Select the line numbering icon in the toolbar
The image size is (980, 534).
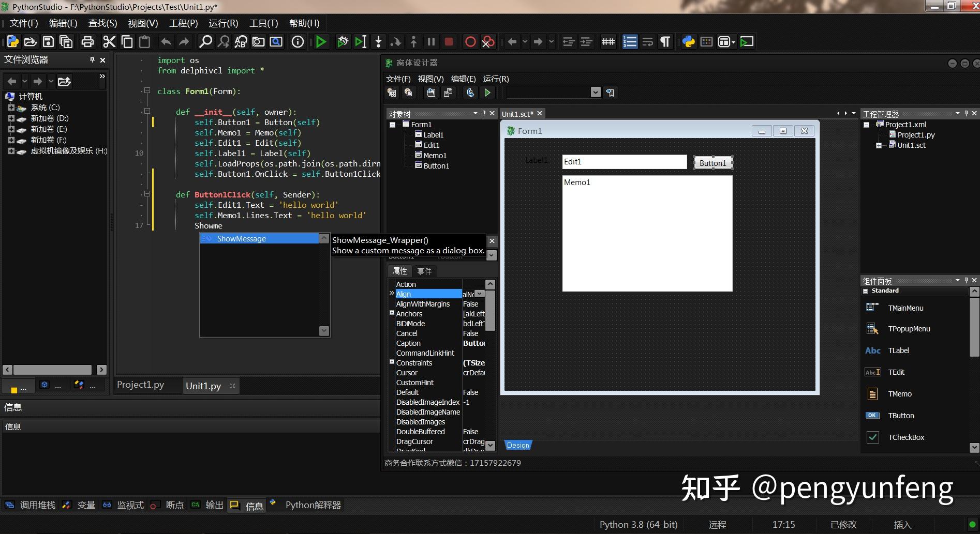[x=630, y=41]
